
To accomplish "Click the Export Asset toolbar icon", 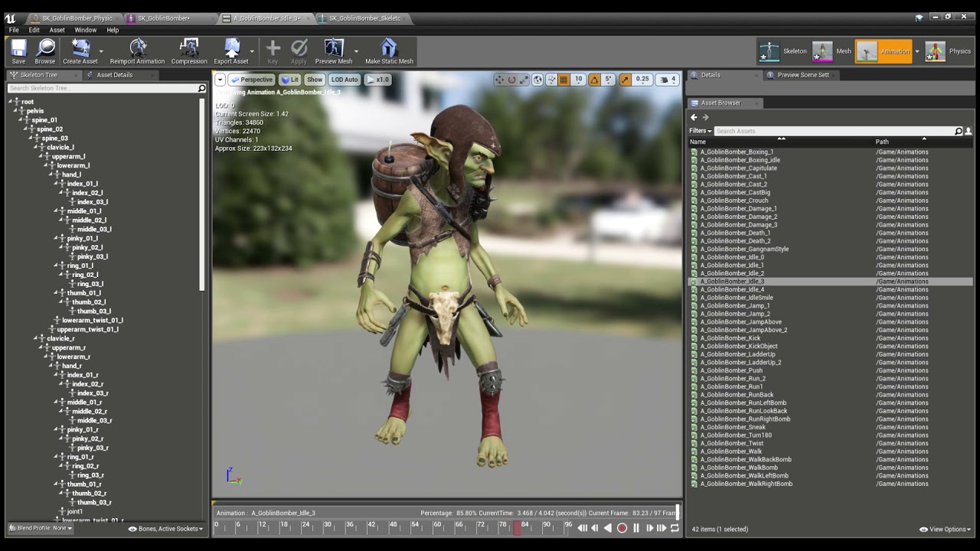I will coord(231,52).
